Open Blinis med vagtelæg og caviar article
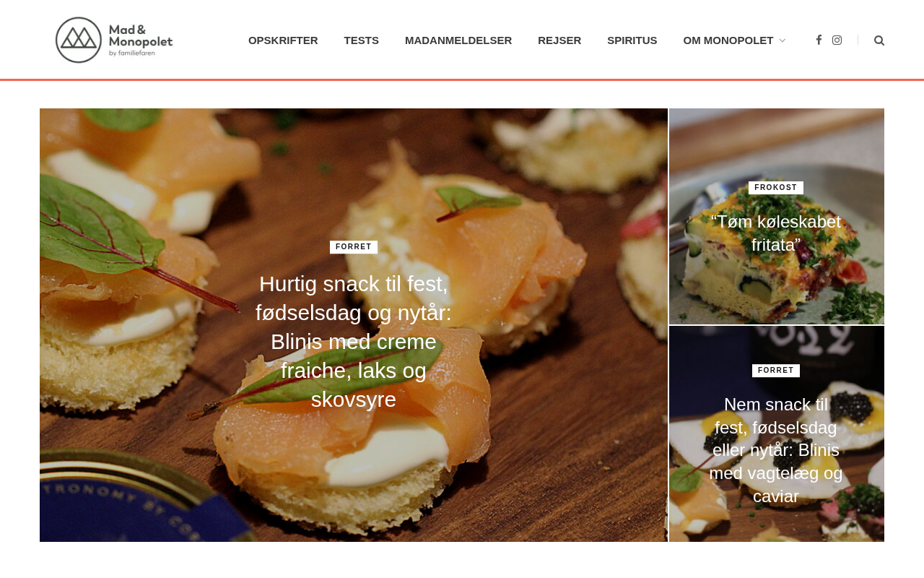Screen dimensions: 924x578 click(x=776, y=450)
